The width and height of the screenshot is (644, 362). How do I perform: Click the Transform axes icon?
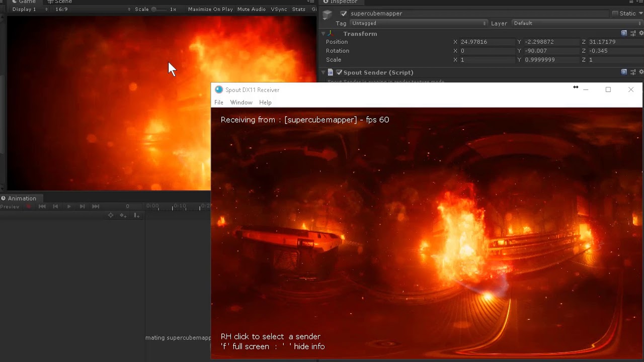331,34
